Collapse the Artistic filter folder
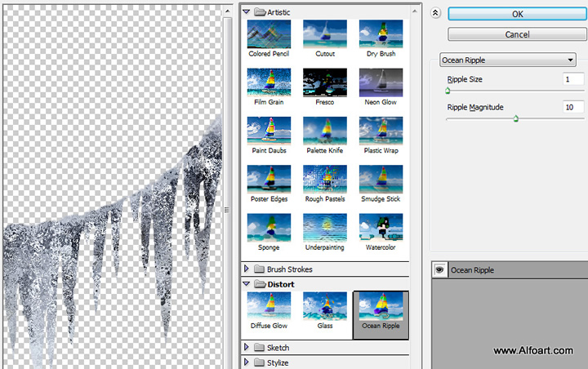The width and height of the screenshot is (588, 369). (247, 11)
